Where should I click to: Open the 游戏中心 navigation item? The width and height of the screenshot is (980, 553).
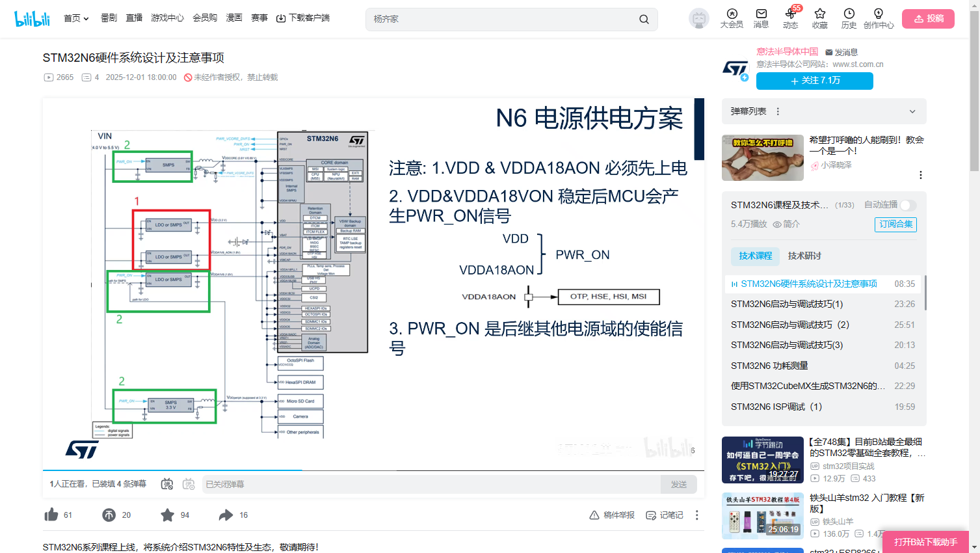[167, 18]
